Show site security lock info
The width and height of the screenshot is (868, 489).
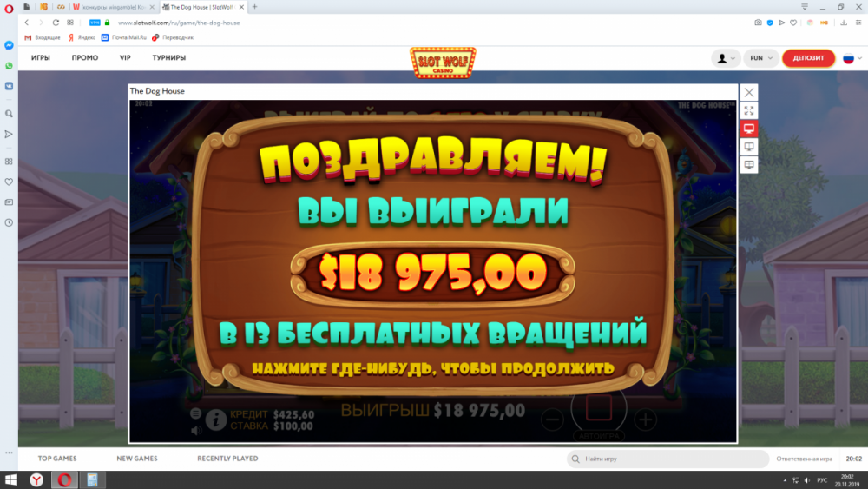(108, 23)
